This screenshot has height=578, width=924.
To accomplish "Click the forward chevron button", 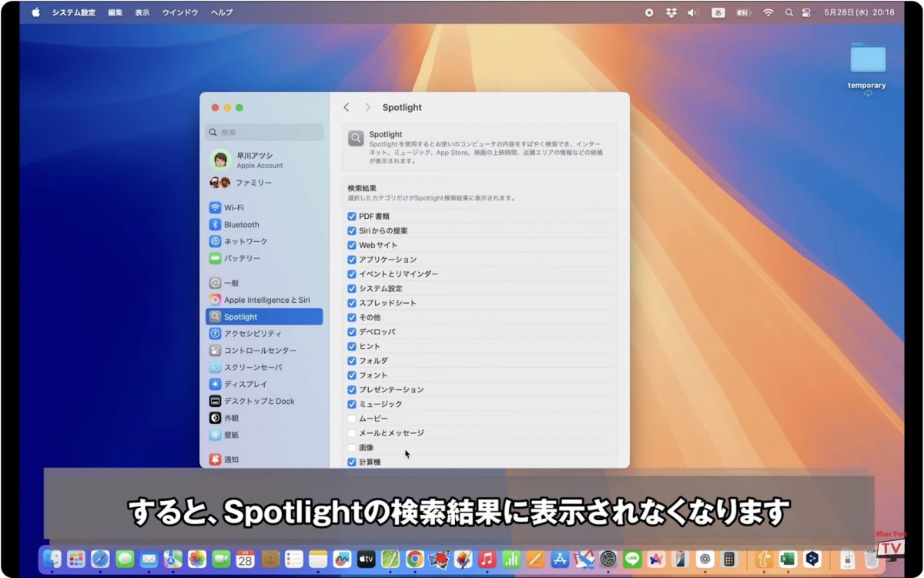I will pyautogui.click(x=368, y=108).
